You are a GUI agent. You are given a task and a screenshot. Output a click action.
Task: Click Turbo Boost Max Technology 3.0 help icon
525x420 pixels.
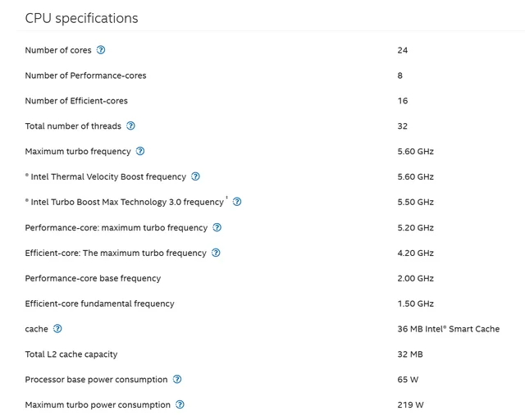(x=237, y=202)
